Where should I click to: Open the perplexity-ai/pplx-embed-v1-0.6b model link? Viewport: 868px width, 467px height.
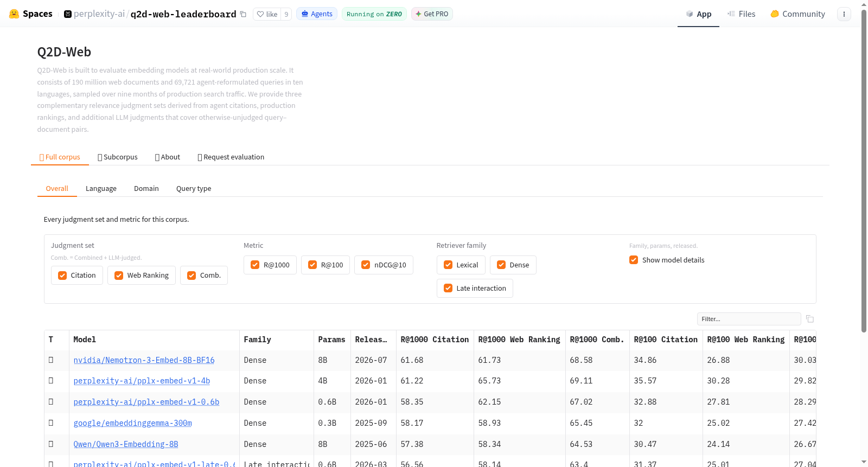click(146, 402)
